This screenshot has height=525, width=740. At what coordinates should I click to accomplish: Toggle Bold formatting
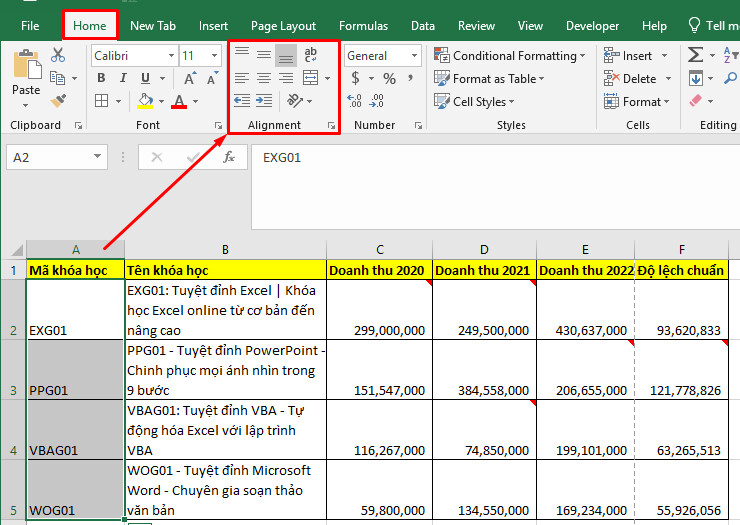[101, 78]
